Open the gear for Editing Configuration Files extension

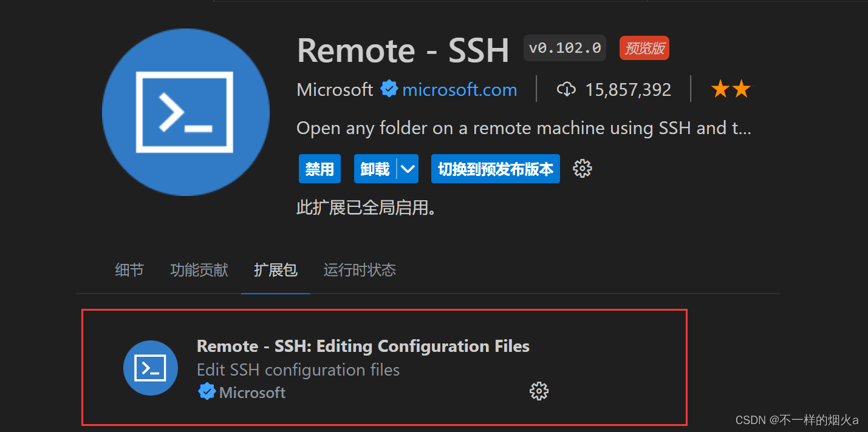pyautogui.click(x=539, y=391)
